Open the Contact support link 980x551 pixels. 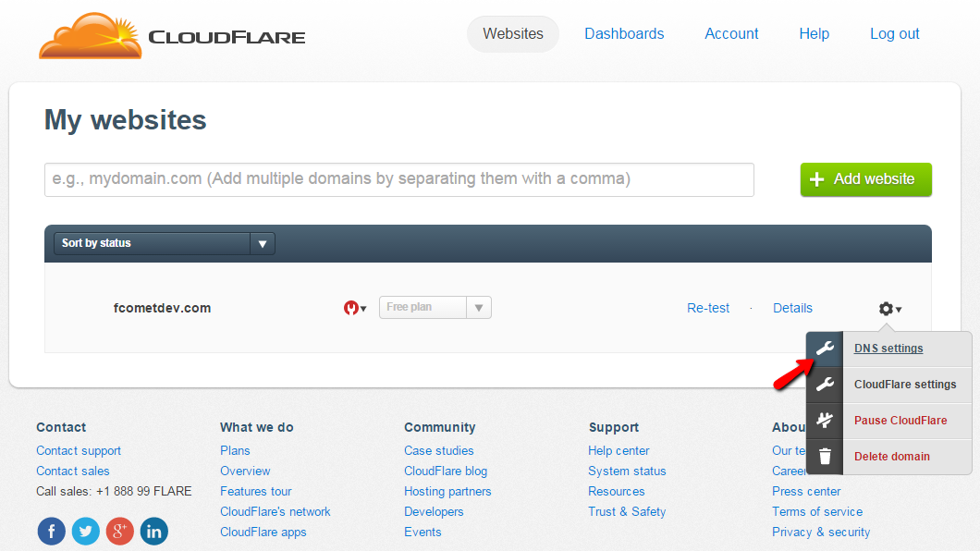click(79, 450)
